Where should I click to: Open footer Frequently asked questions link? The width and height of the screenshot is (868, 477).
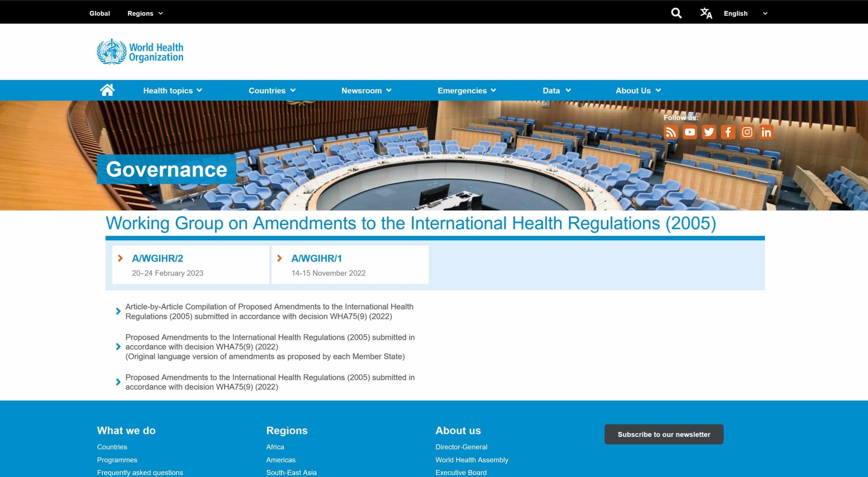(140, 473)
